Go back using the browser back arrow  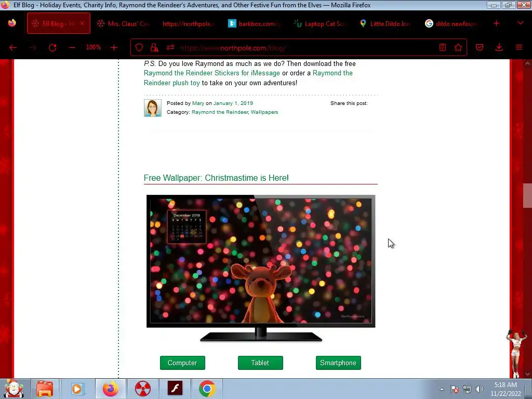pyautogui.click(x=13, y=47)
